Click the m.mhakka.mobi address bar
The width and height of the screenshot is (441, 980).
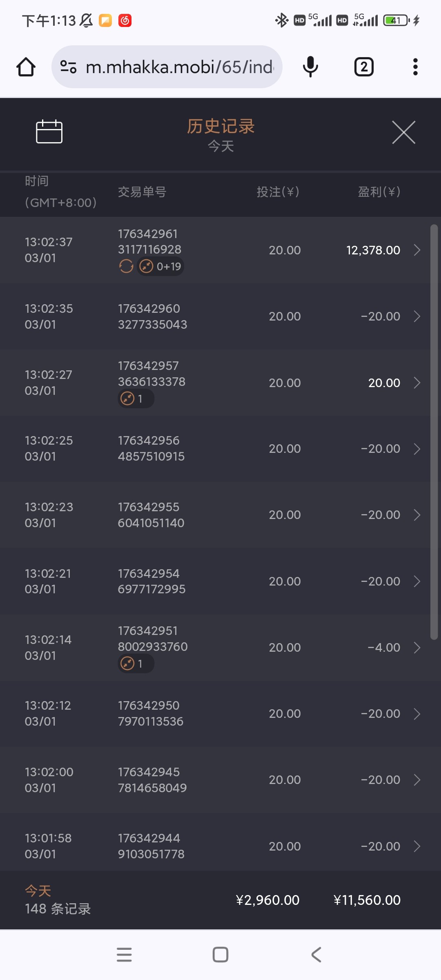(180, 67)
